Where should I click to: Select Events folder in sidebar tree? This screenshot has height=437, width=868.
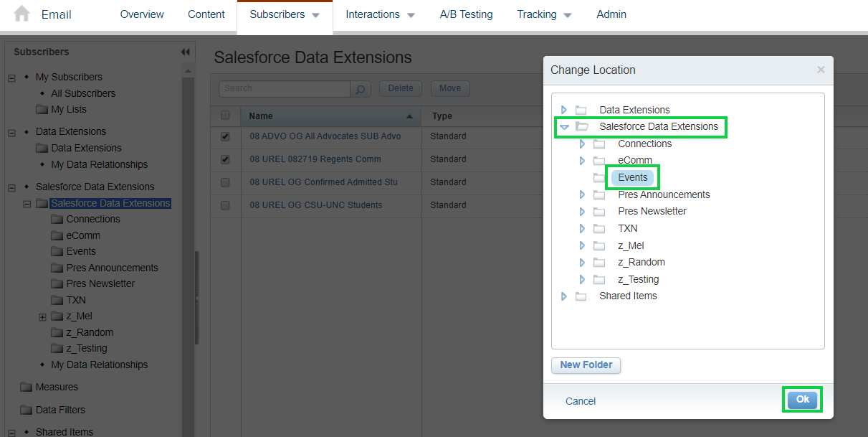coord(81,251)
